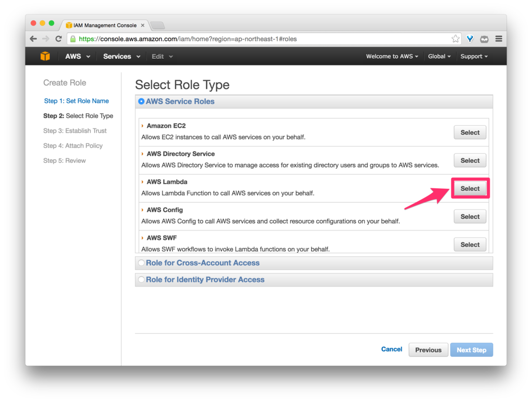Click the browser back arrow
The width and height of the screenshot is (532, 402).
[33, 38]
